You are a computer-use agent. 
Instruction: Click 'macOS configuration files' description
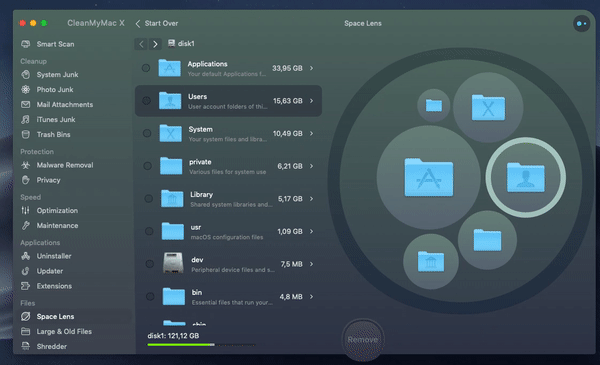pyautogui.click(x=227, y=237)
